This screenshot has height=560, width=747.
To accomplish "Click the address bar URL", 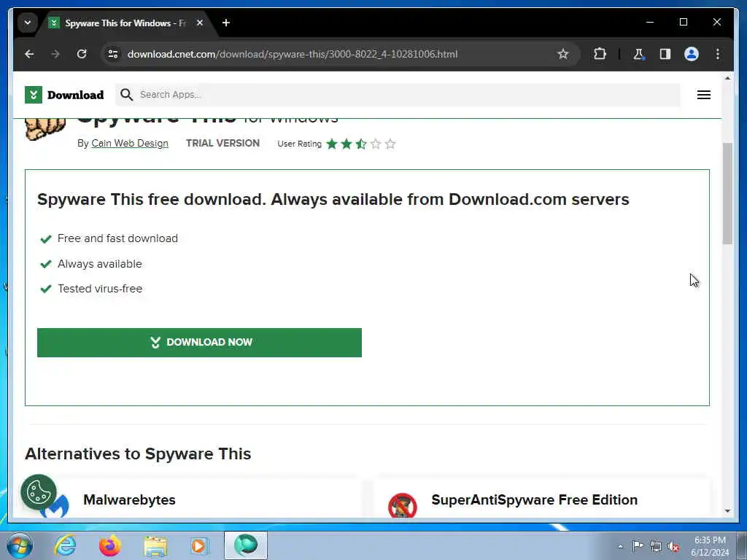I will (293, 54).
